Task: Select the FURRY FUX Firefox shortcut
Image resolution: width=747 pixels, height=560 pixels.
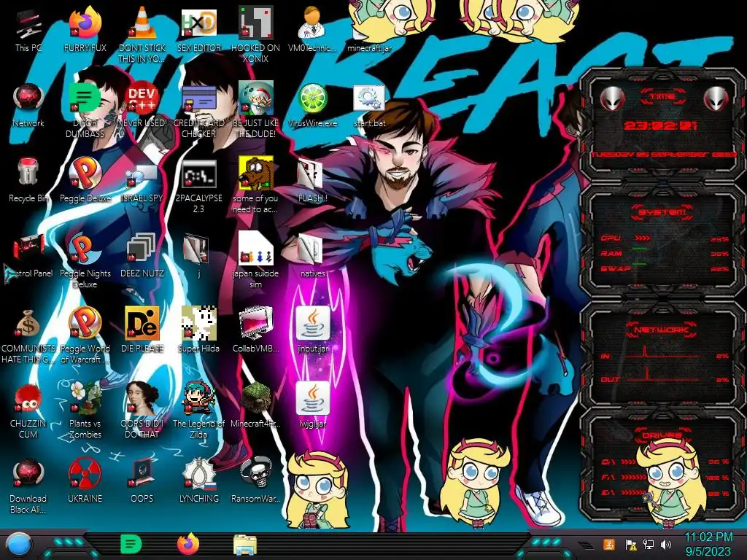Action: (85, 23)
